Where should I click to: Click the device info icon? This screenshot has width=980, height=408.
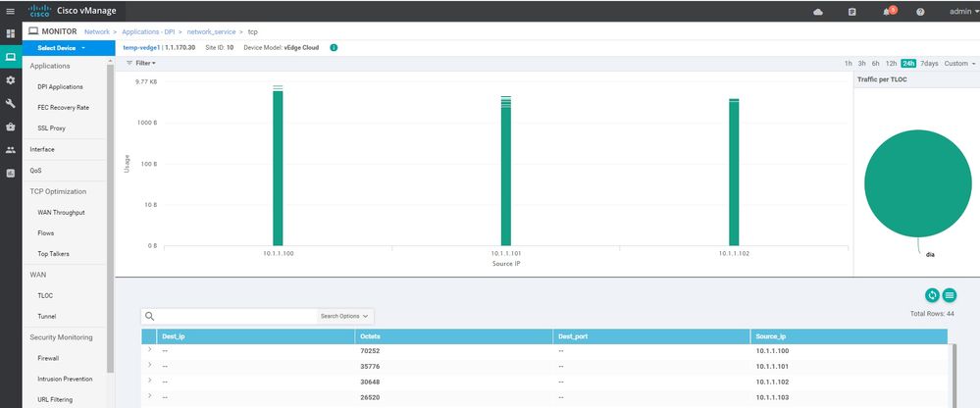[334, 47]
